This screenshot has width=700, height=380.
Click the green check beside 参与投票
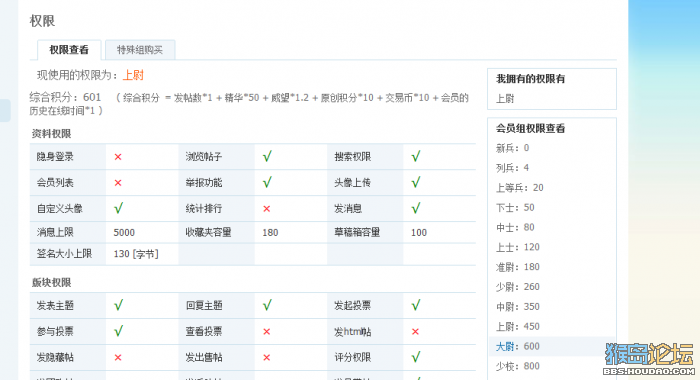pyautogui.click(x=118, y=331)
